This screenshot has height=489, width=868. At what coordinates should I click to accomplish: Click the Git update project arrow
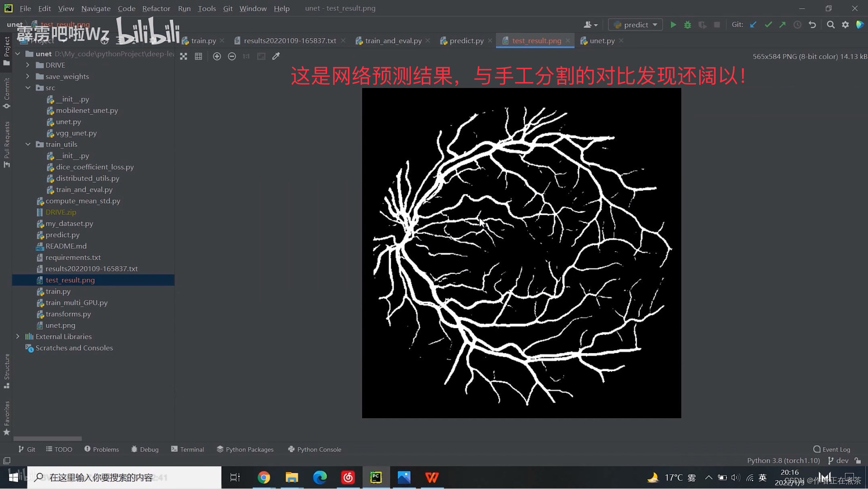[753, 25]
